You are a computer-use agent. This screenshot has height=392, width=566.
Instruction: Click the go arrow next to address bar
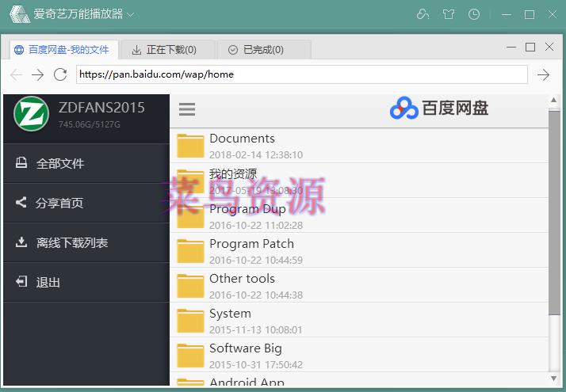coord(543,74)
